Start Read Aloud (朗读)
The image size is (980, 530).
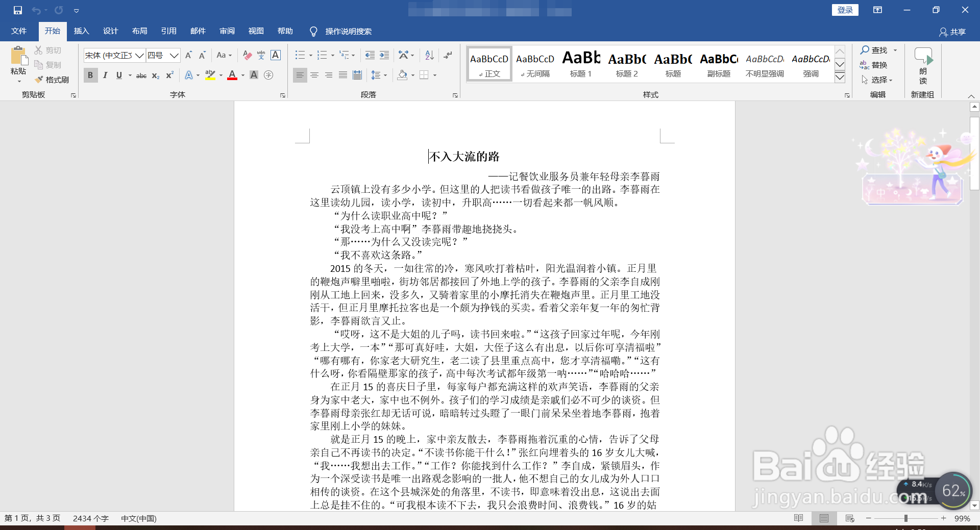(x=923, y=66)
